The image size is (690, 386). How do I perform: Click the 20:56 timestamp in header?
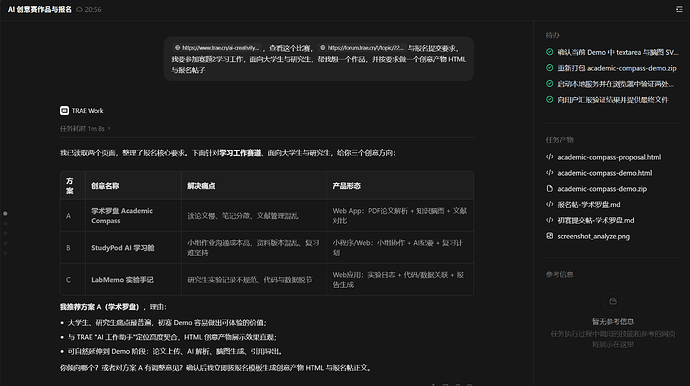click(x=93, y=10)
